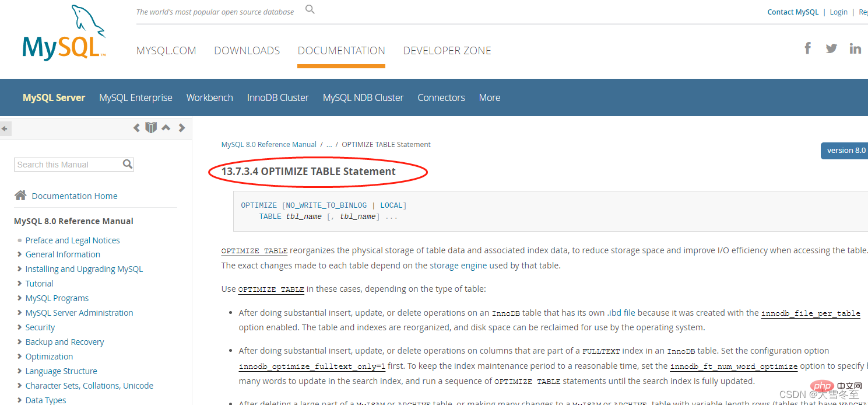Select MySQL Server in blue menu bar
This screenshot has width=868, height=405.
click(54, 97)
